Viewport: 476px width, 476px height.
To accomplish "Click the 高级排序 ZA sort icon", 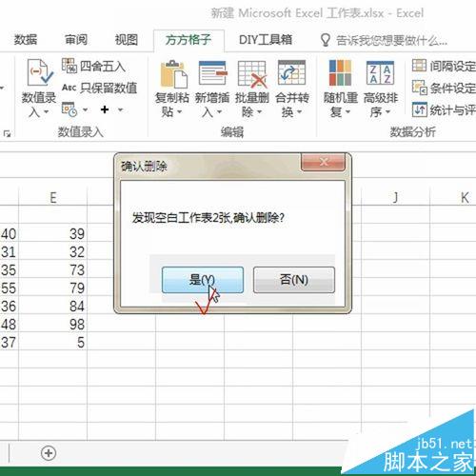I will (x=380, y=72).
